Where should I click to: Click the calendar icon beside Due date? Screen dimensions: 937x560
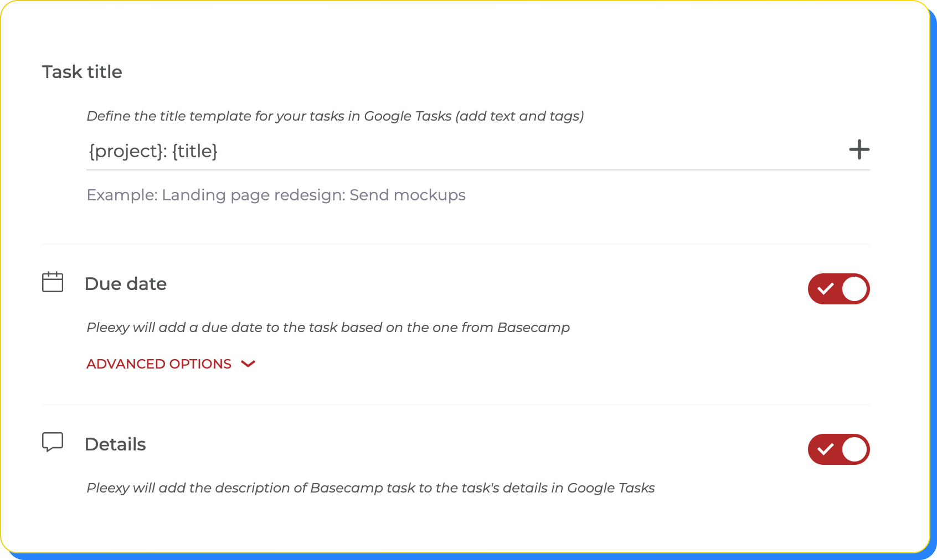point(53,283)
